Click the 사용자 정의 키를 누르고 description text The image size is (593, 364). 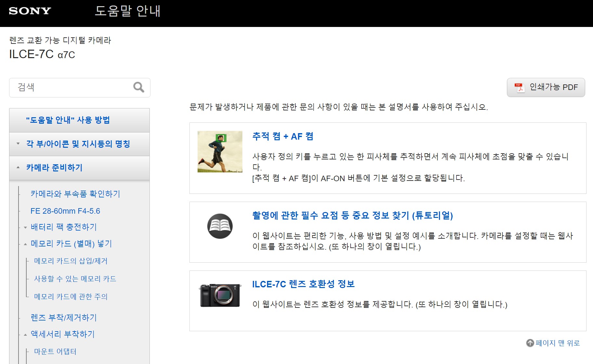pyautogui.click(x=410, y=167)
